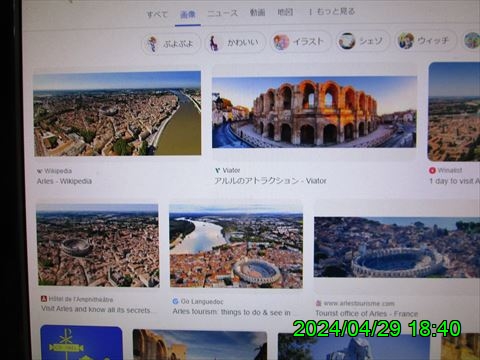
Task: Open the "Arles - Wikipedia" link
Action: (x=64, y=181)
